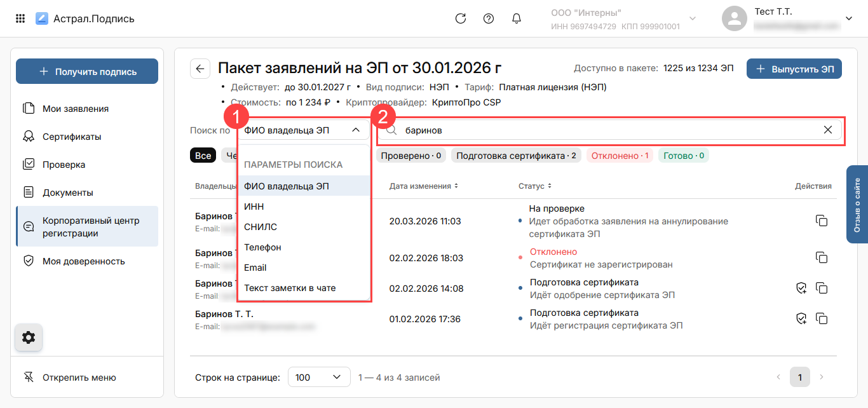Filter by 'Отклонено' status chip
868x408 pixels.
tap(619, 156)
